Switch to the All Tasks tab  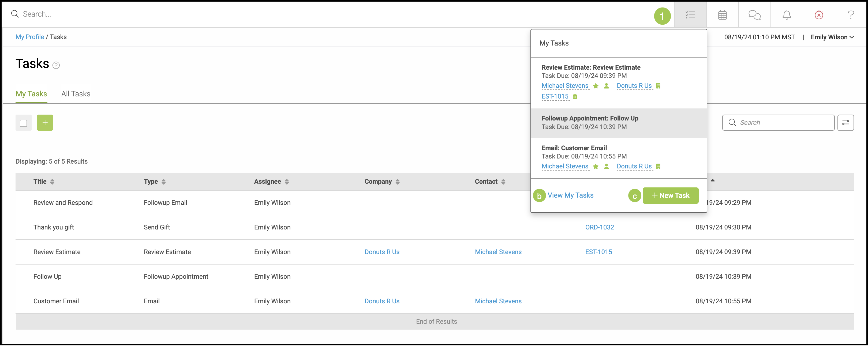click(76, 94)
